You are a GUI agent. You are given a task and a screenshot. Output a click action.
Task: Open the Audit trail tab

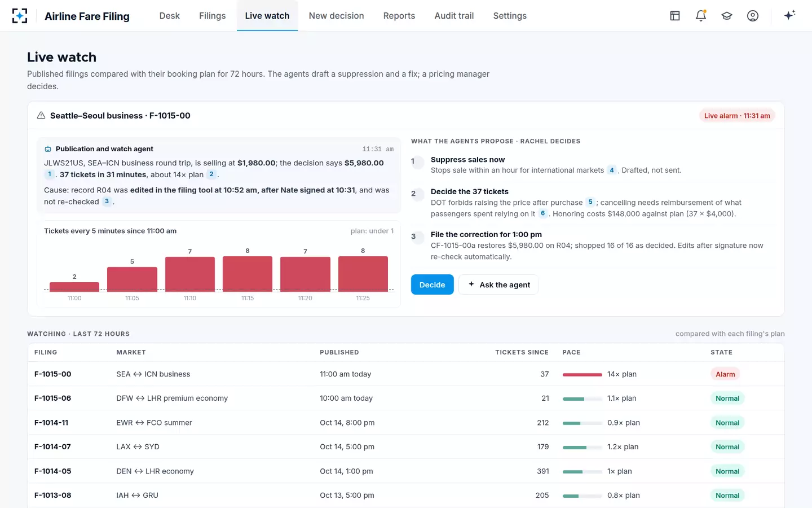(x=454, y=16)
